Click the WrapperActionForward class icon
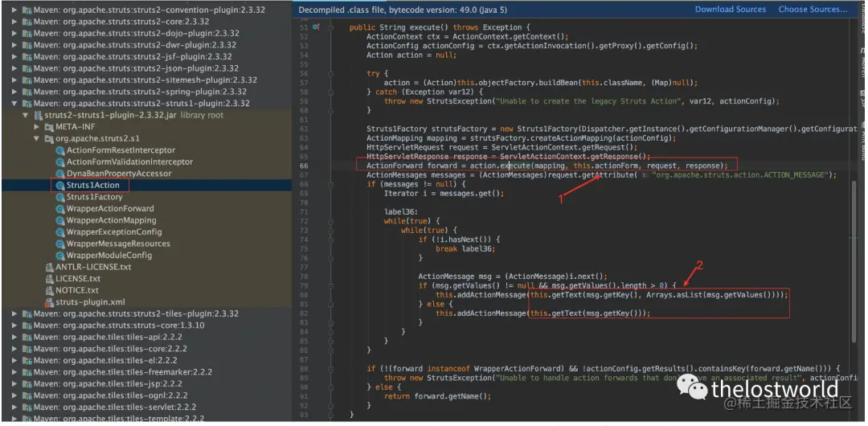This screenshot has height=426, width=868. (x=59, y=208)
